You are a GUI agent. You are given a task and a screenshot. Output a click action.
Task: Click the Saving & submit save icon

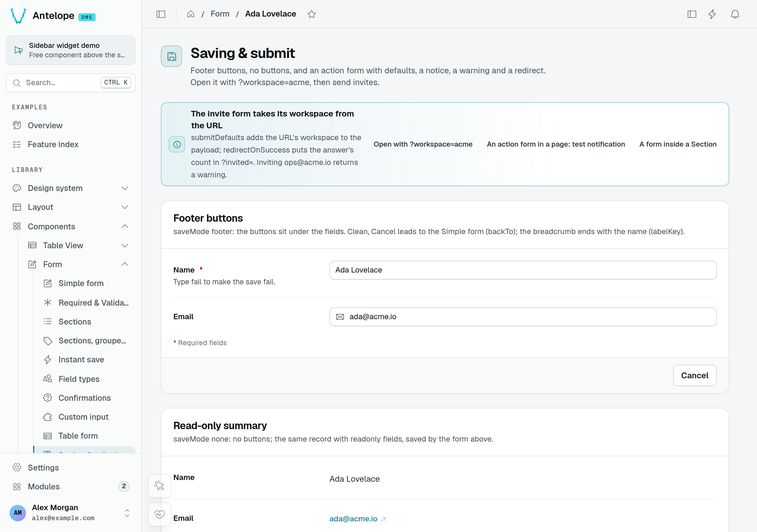coord(172,56)
